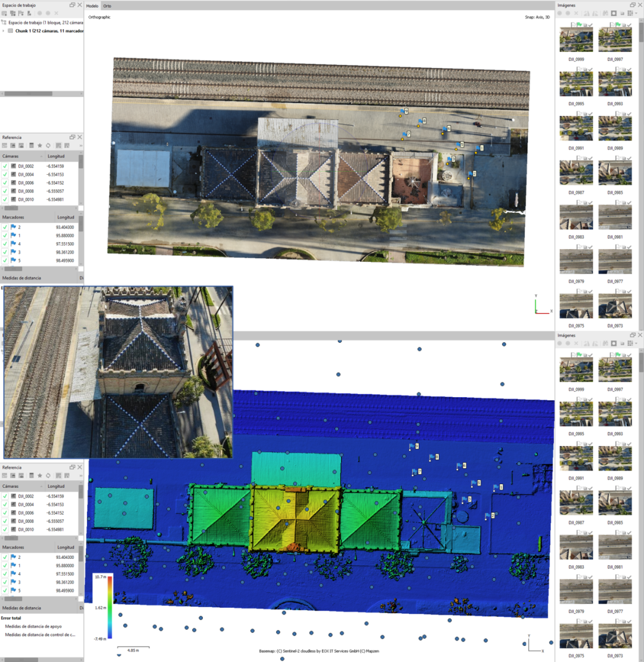Open the view mode dropdown arrow in upper Imágenes toolbar
The width and height of the screenshot is (644, 662).
pyautogui.click(x=636, y=14)
